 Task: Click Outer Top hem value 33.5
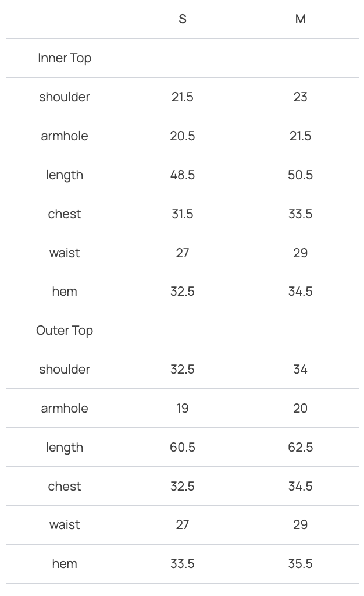[183, 564]
